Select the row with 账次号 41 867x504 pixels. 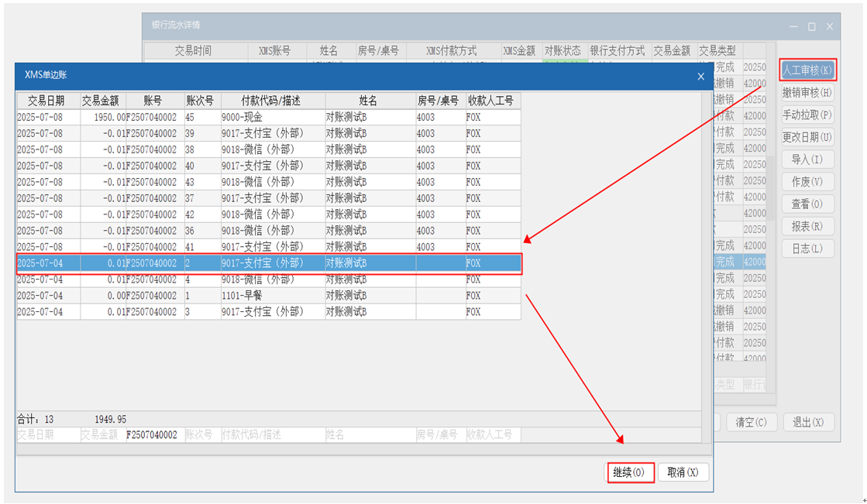[269, 246]
